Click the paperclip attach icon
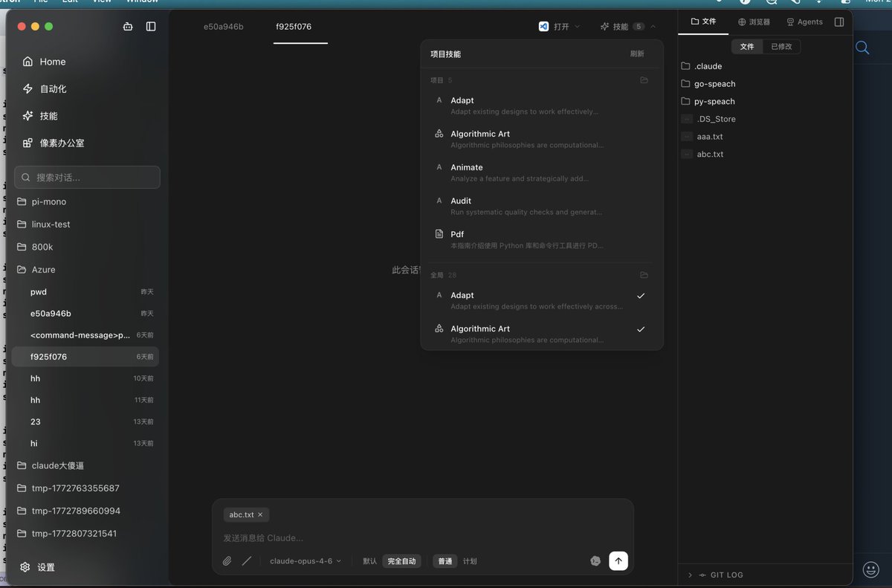Image resolution: width=892 pixels, height=588 pixels. click(x=227, y=561)
